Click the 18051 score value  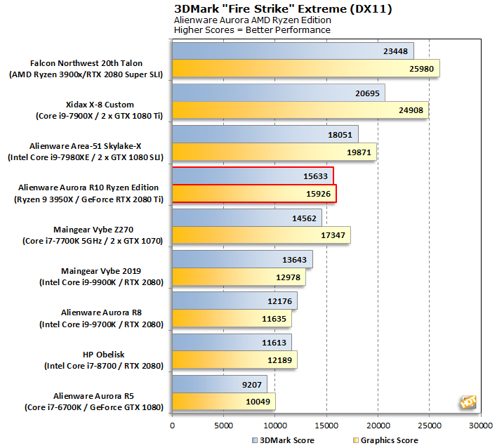tap(340, 135)
